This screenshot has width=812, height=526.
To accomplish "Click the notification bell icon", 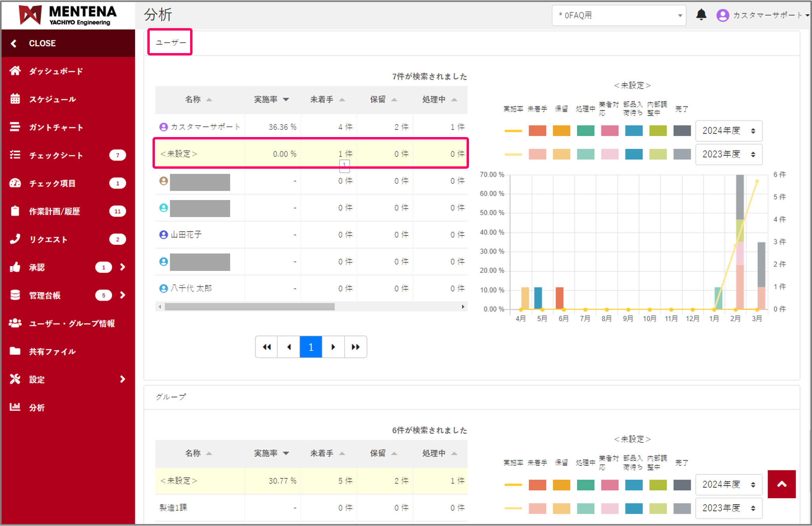I will click(x=701, y=15).
